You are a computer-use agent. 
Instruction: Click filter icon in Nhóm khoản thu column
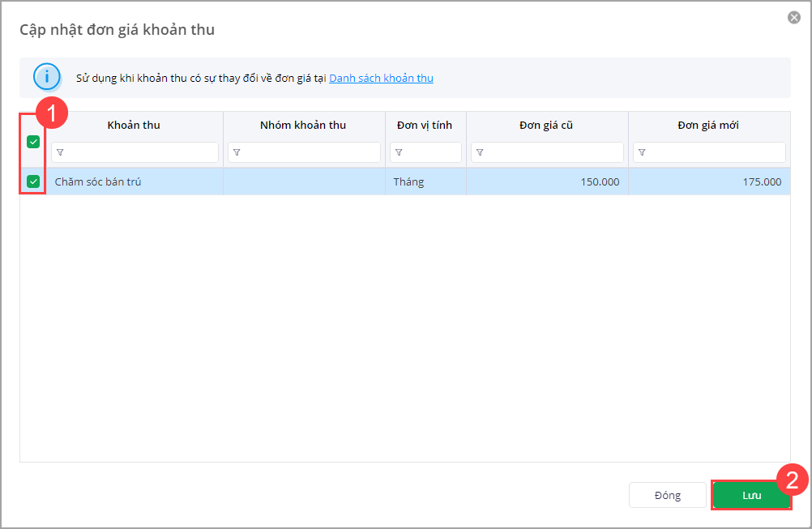(x=237, y=152)
